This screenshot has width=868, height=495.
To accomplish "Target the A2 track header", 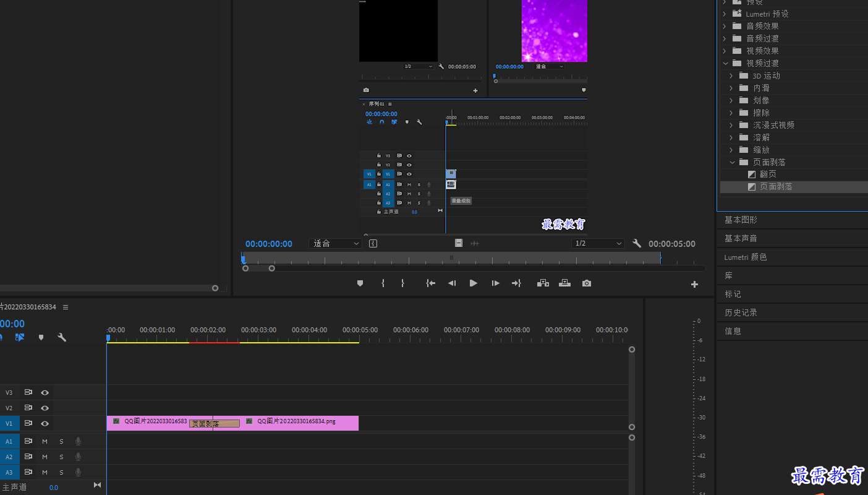I will pos(9,457).
